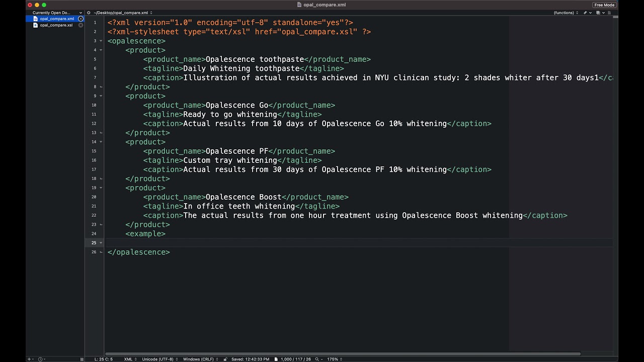Screen dimensions: 644x362
Task: Click the text 'Opalescence Go' on line 10
Action: tap(237, 105)
